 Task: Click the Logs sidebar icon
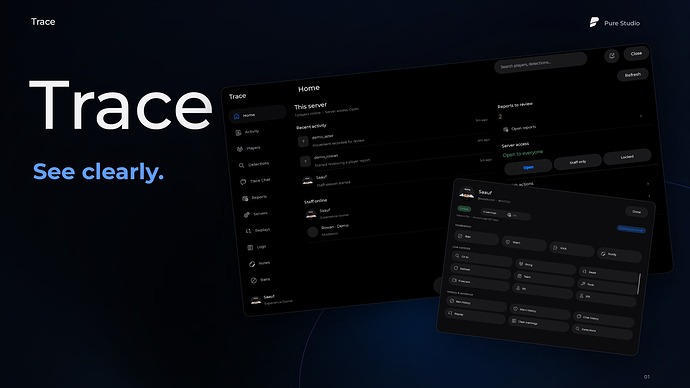click(x=250, y=247)
